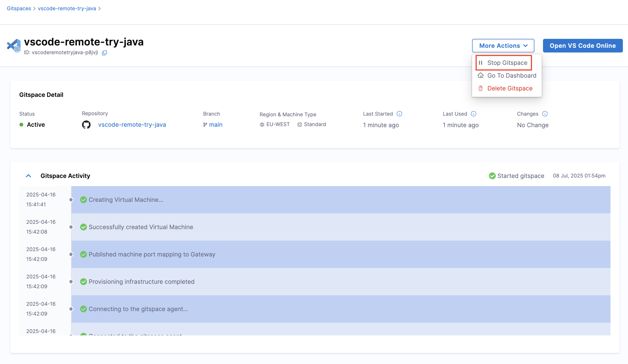Copy the Gitspace ID with copy icon
Screen dimensions: 628x364
(x=104, y=53)
